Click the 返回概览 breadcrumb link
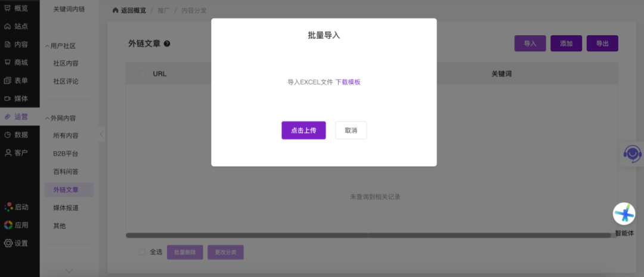 coord(134,10)
